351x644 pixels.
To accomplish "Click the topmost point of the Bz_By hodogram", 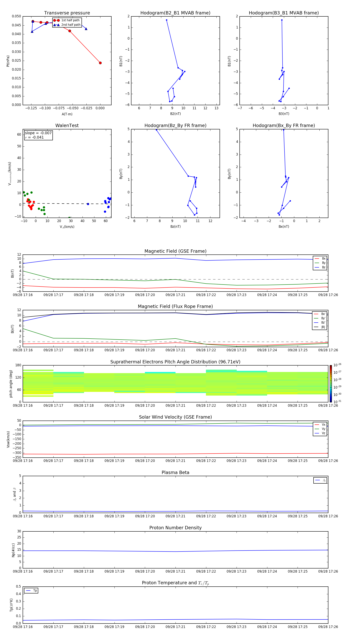I will coord(156,130).
